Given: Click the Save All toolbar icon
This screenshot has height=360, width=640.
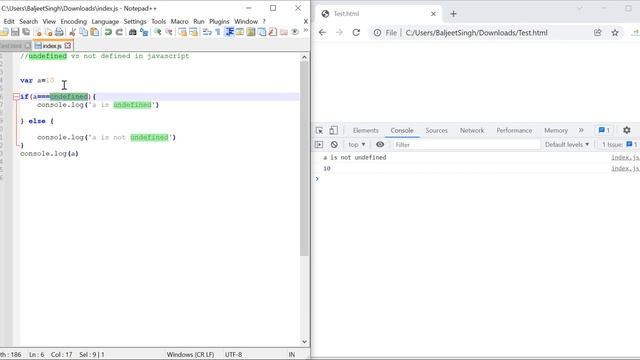Looking at the screenshot, I should pyautogui.click(x=26, y=32).
